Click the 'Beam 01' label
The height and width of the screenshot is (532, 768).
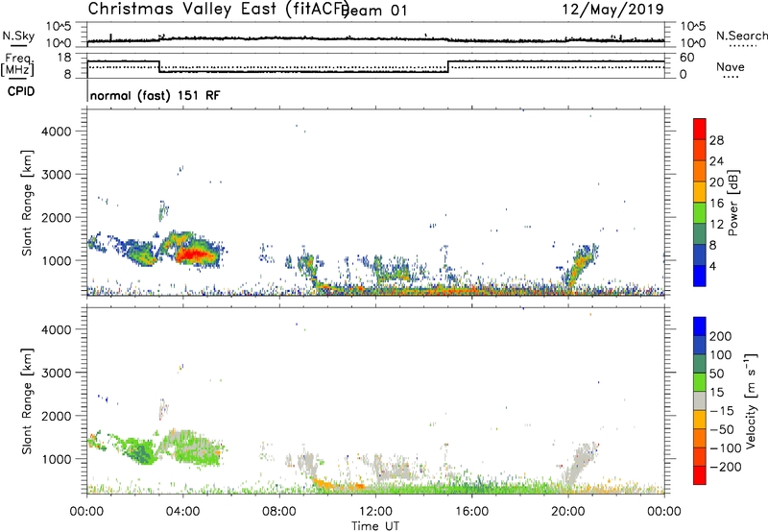click(376, 11)
